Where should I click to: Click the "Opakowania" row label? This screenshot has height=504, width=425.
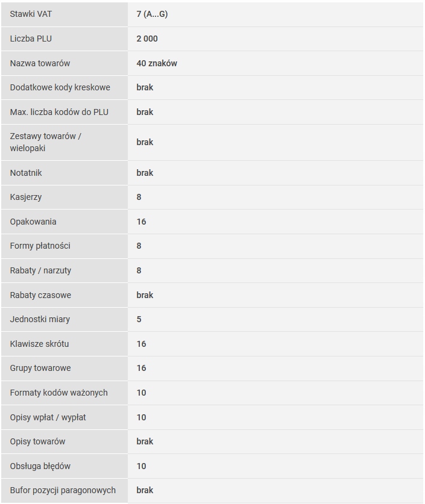[x=33, y=222]
